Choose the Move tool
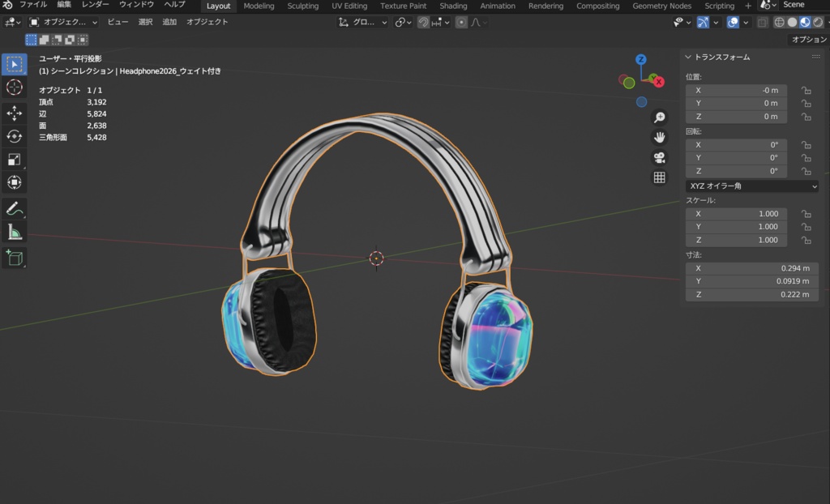 (15, 113)
